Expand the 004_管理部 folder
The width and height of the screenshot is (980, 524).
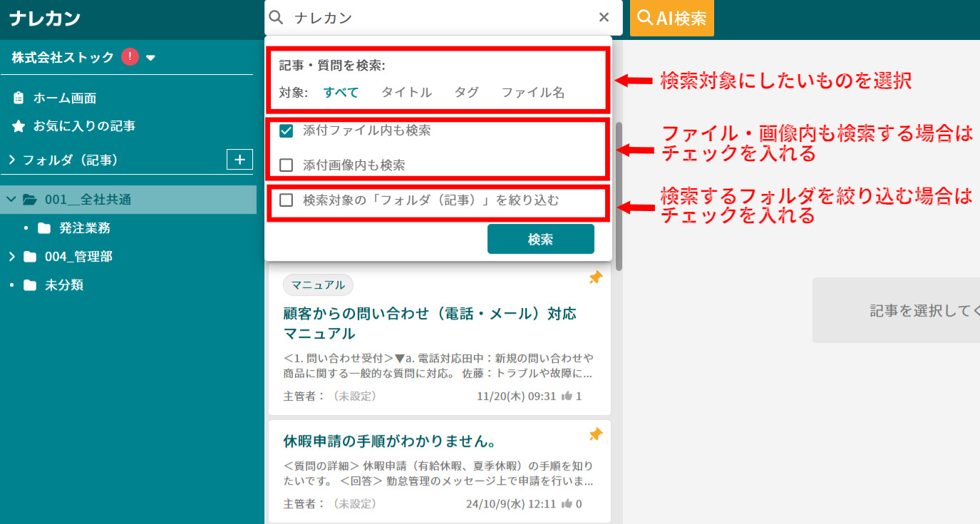13,256
